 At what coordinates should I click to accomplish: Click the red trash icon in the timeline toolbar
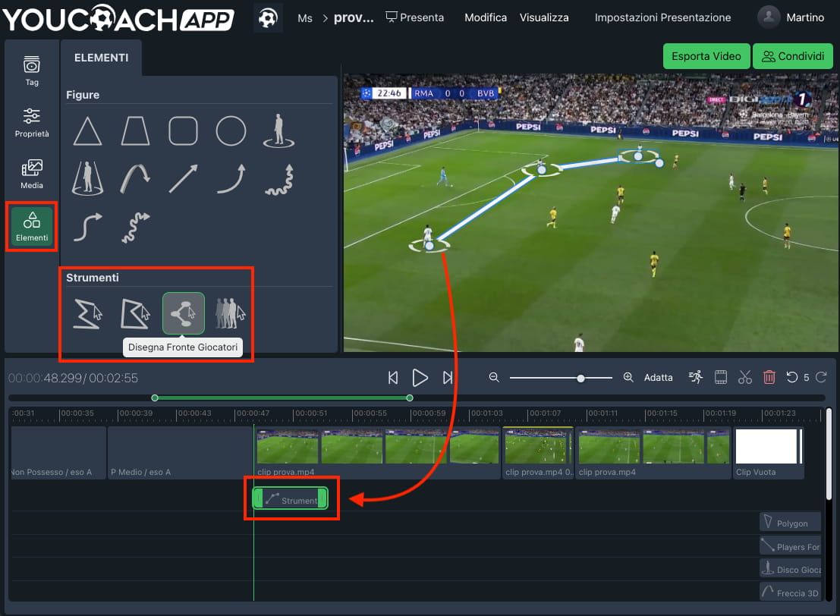click(769, 376)
